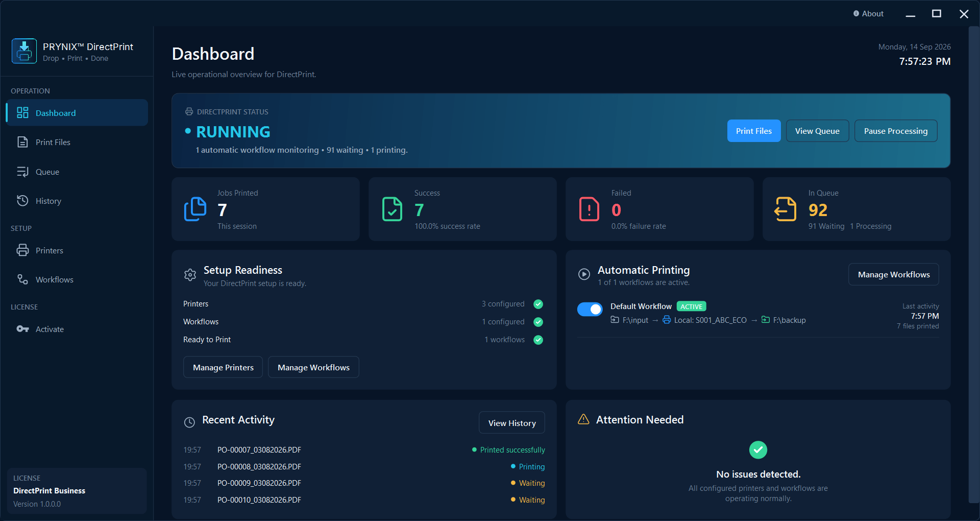Click the blue 'Printing' status
The image size is (980, 521).
point(532,467)
